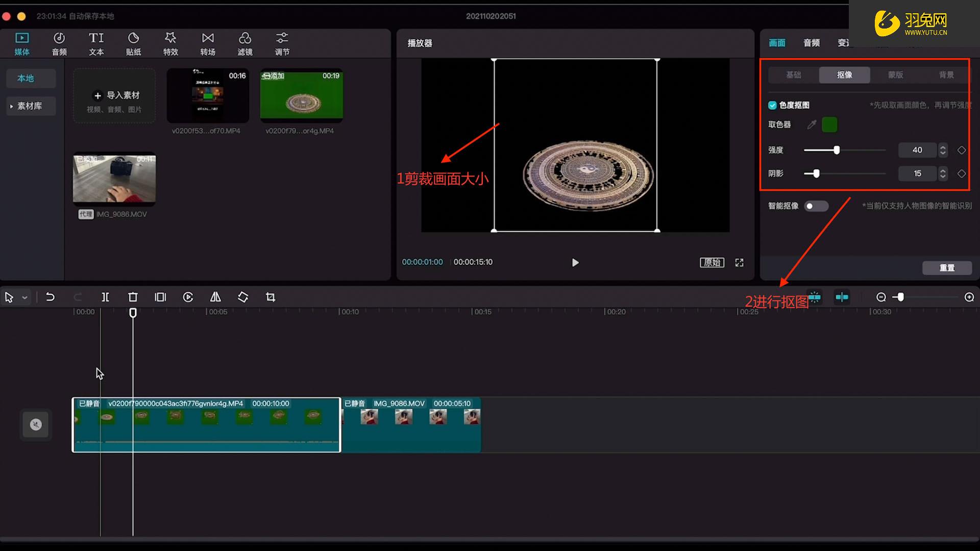Click the freeze frame tool icon
Screen dimensions: 980x551
tap(160, 297)
